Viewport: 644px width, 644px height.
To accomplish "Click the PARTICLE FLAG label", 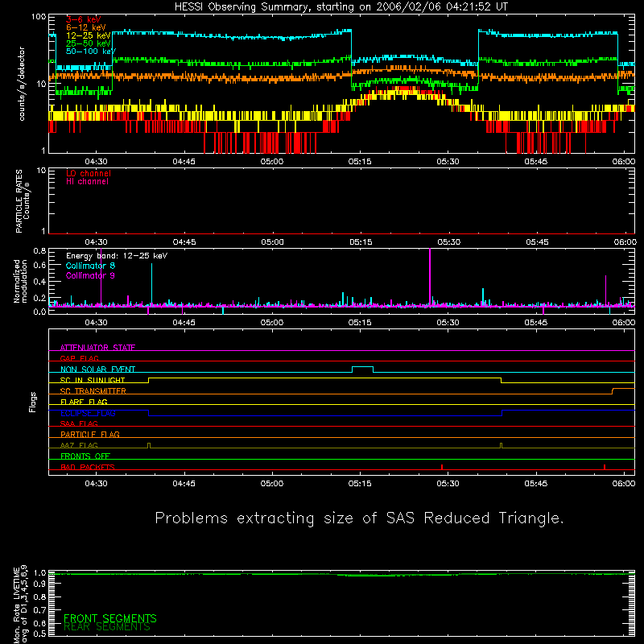I will coord(90,434).
